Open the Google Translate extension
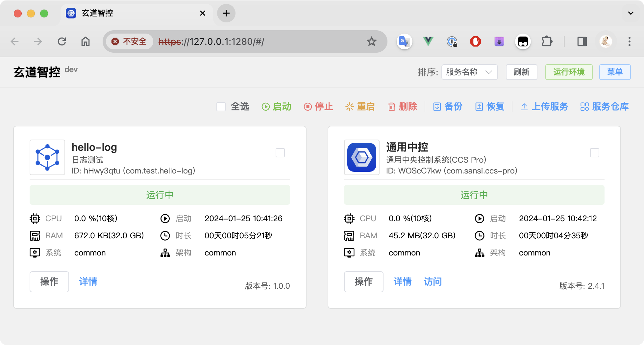The image size is (644, 345). coord(404,41)
